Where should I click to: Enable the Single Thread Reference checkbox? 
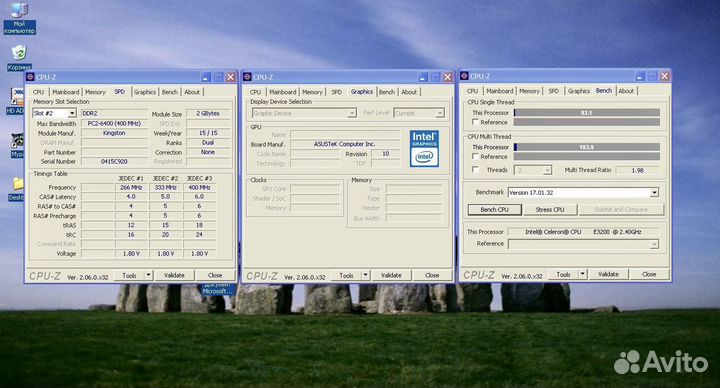click(x=475, y=122)
